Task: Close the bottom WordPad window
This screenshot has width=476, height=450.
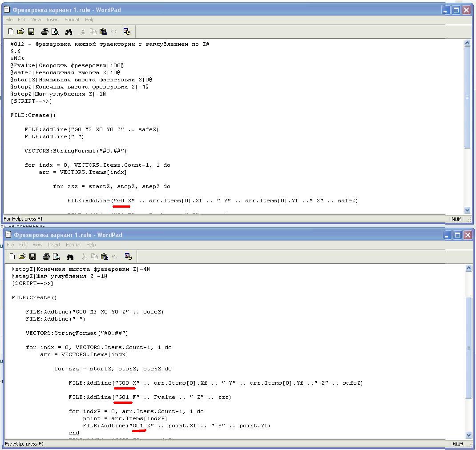Action: click(x=468, y=235)
